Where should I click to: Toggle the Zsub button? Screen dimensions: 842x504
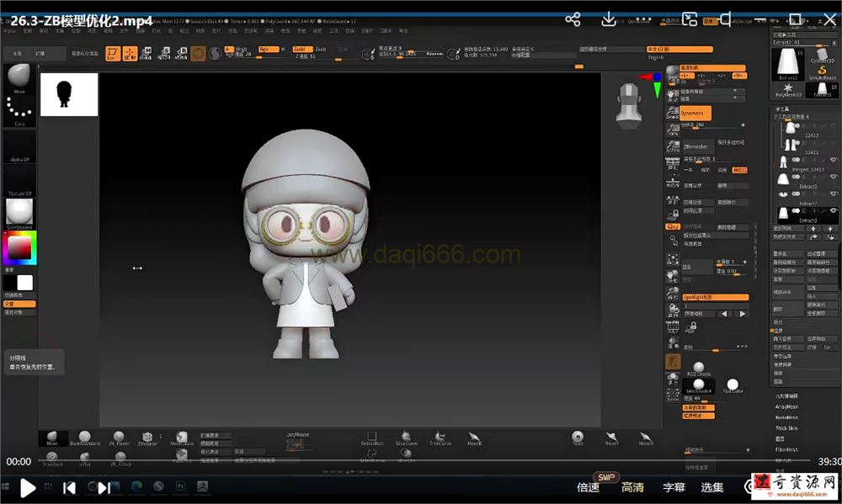[x=321, y=50]
